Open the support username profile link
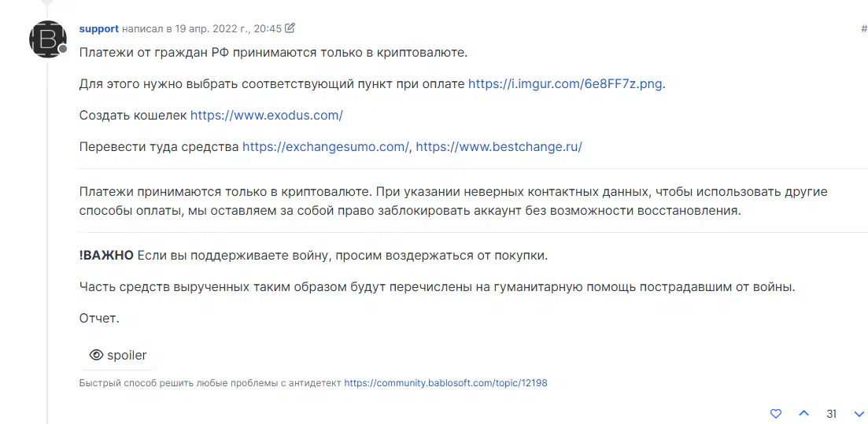This screenshot has width=868, height=424. coord(99,29)
